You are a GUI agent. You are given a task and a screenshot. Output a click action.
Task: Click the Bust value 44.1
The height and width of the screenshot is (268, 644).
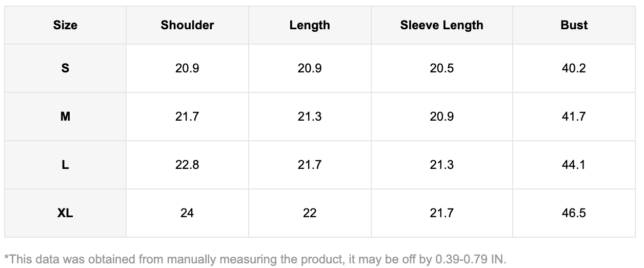pos(574,165)
